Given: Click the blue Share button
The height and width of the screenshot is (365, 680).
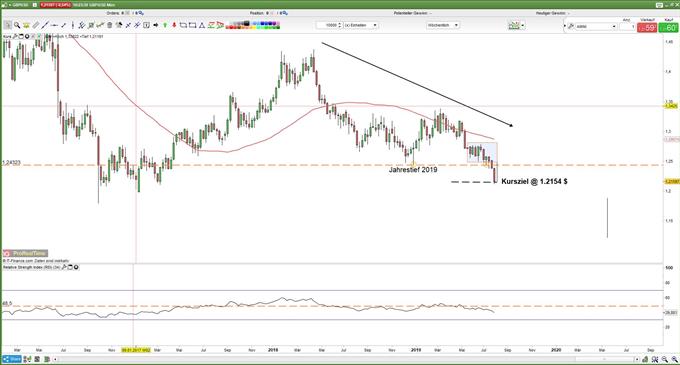Looking at the screenshot, I should tap(12, 359).
